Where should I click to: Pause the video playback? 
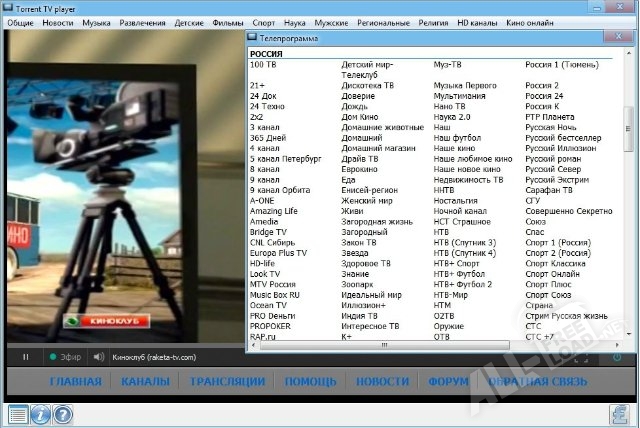[x=25, y=357]
